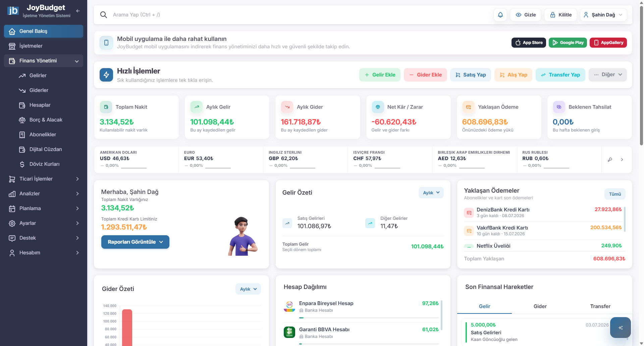Click the JoyBudget logo icon
Screen dimensions: 644x346
[x=13, y=11]
